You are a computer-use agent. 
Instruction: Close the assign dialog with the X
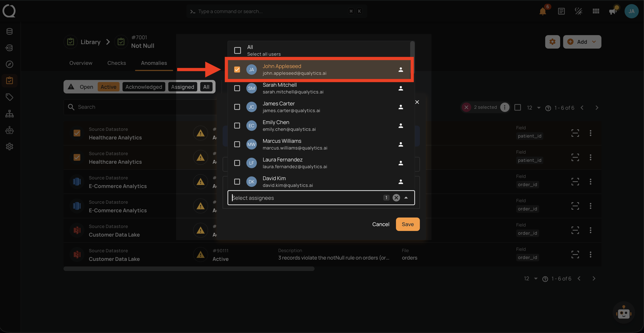coord(417,102)
